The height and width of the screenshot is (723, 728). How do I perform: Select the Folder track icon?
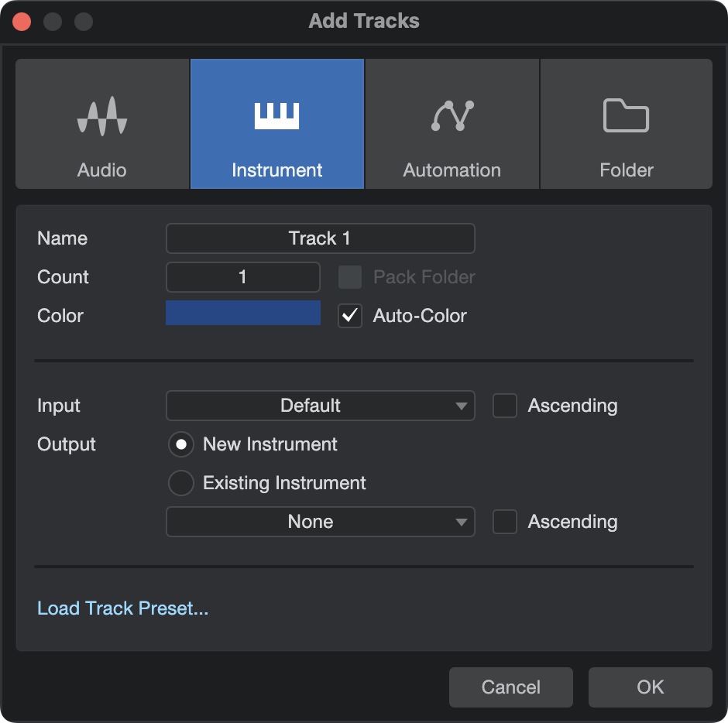(626, 115)
